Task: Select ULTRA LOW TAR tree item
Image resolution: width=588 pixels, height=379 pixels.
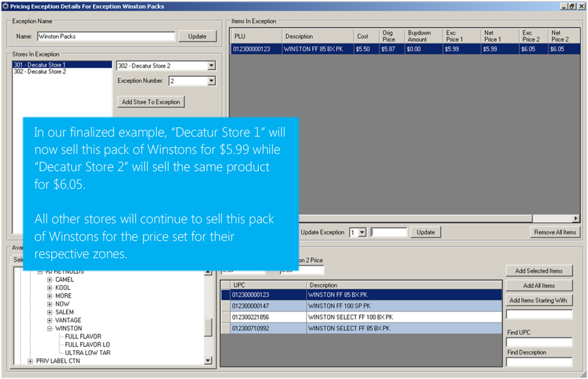Action: coord(88,353)
